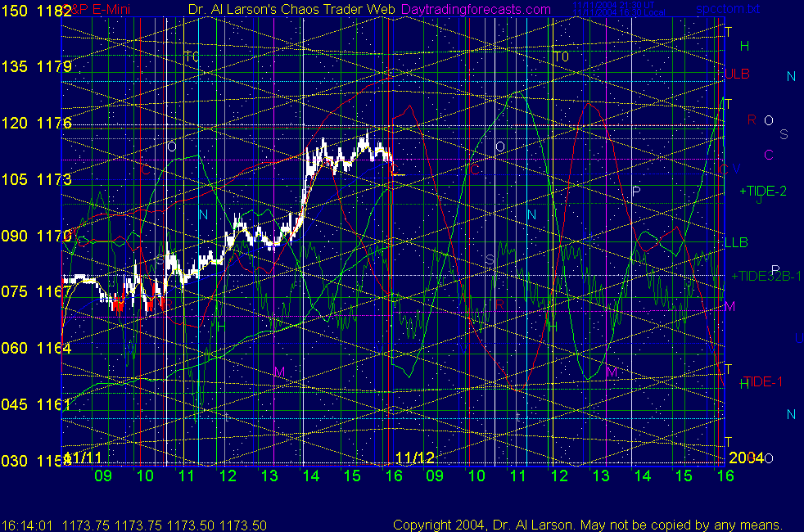The width and height of the screenshot is (804, 532).
Task: Select the 11/12 date label on the chart
Action: click(x=415, y=458)
